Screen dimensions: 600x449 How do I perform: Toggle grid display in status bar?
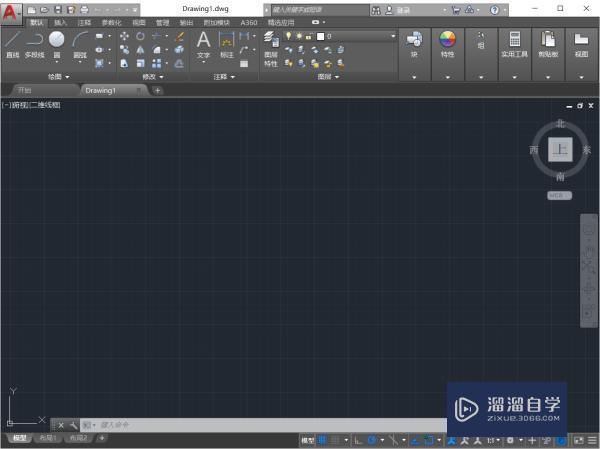tap(322, 441)
